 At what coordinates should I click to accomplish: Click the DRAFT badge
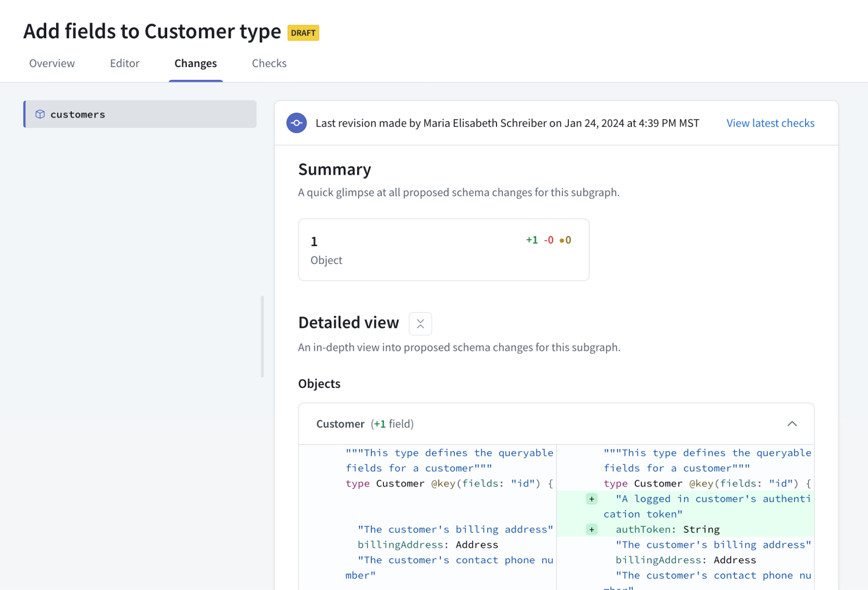coord(303,33)
